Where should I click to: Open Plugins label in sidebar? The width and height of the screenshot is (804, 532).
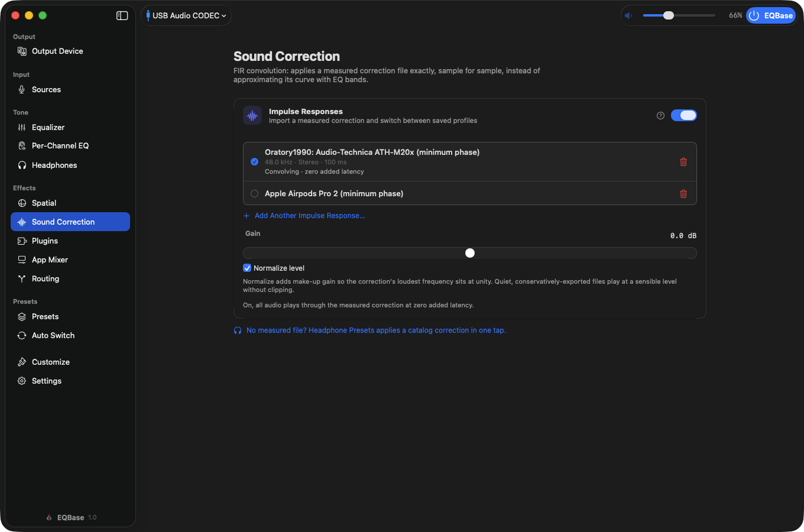pos(45,241)
